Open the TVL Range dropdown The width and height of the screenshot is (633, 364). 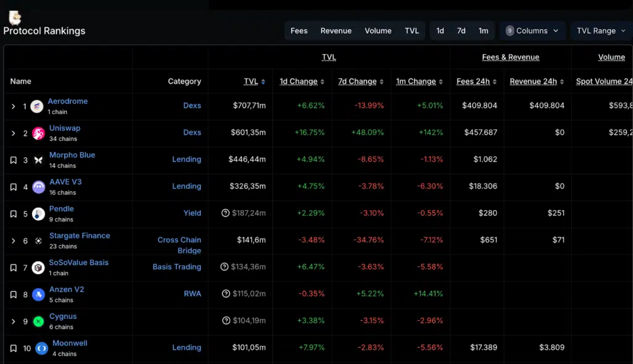click(600, 31)
